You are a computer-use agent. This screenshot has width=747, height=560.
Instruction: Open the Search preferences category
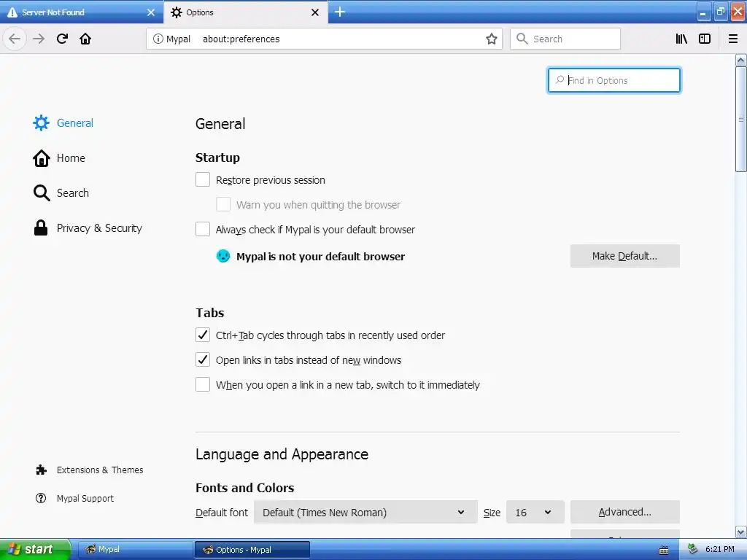tap(61, 192)
